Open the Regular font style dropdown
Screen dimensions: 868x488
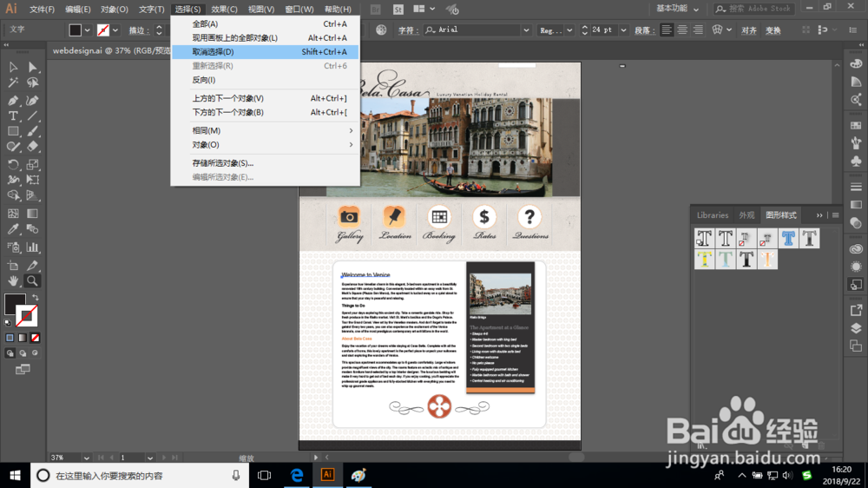tap(569, 30)
